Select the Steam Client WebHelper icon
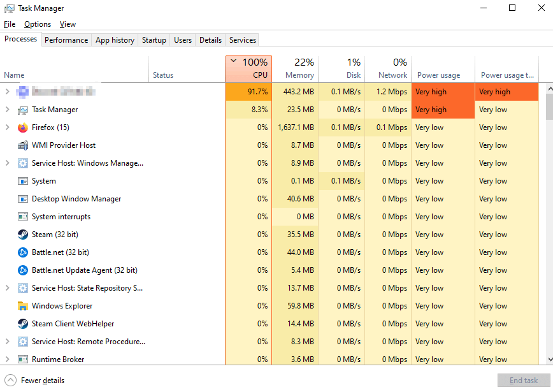The image size is (553, 392). click(x=23, y=324)
